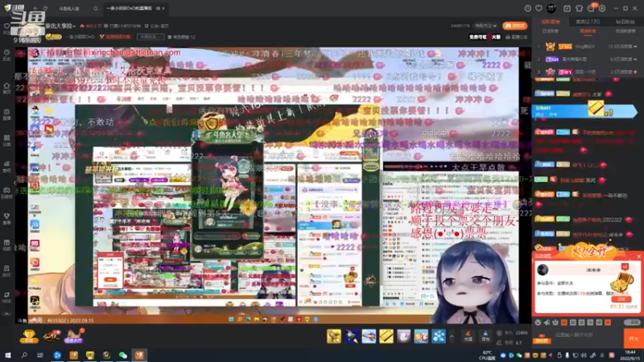Select the daily activity ranking sub-tab
Screen dimensions: 644x362
coord(550,31)
